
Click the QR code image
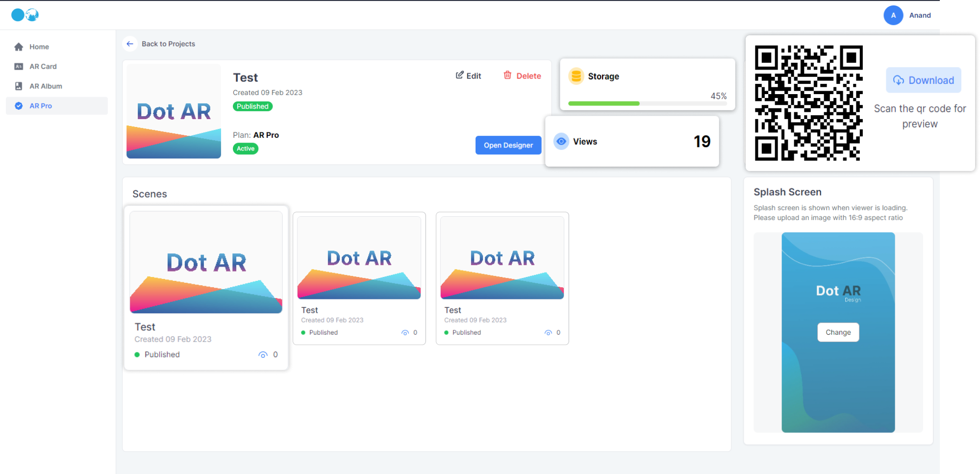(808, 103)
